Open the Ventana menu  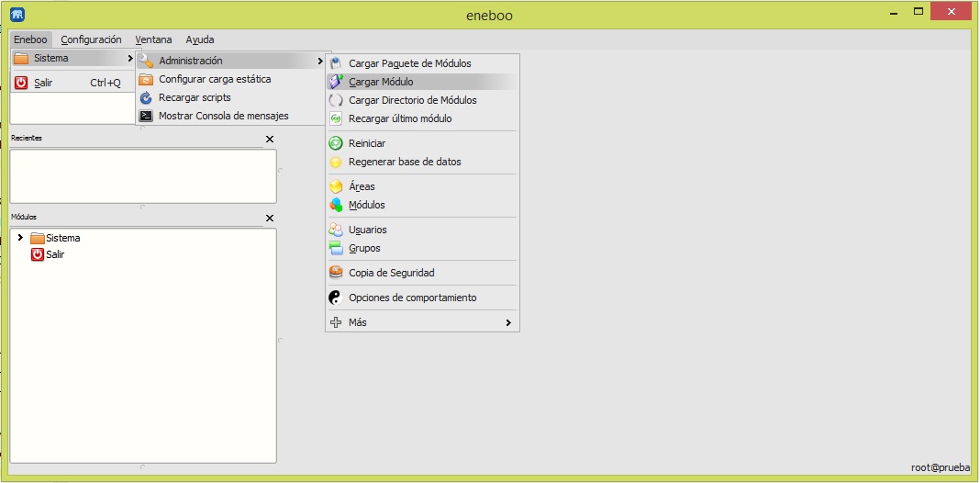pos(154,39)
